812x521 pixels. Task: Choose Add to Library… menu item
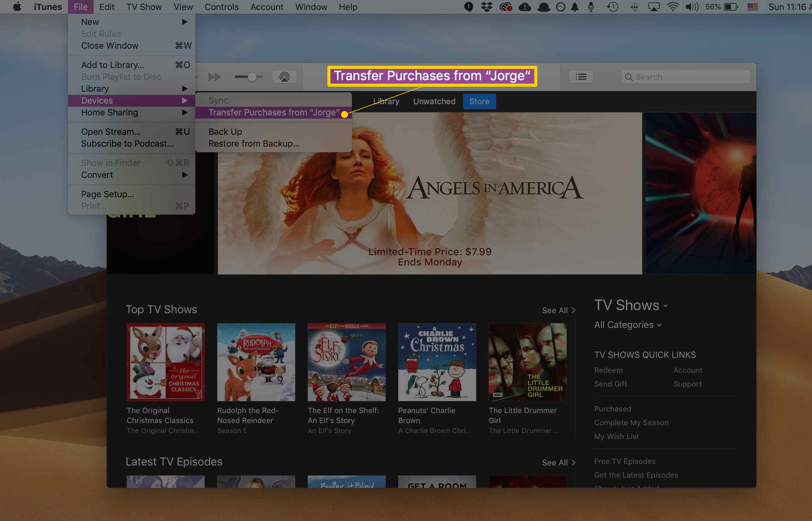tap(132, 65)
